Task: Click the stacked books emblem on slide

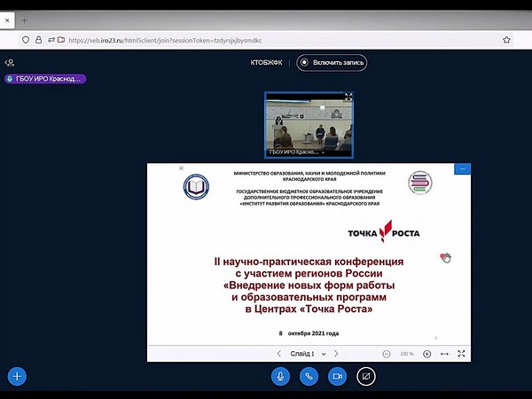Action: [x=420, y=183]
